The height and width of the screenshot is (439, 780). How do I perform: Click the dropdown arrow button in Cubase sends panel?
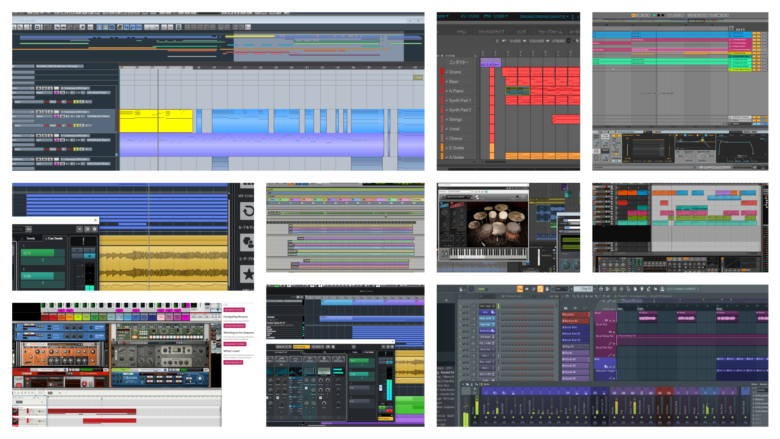click(80, 229)
